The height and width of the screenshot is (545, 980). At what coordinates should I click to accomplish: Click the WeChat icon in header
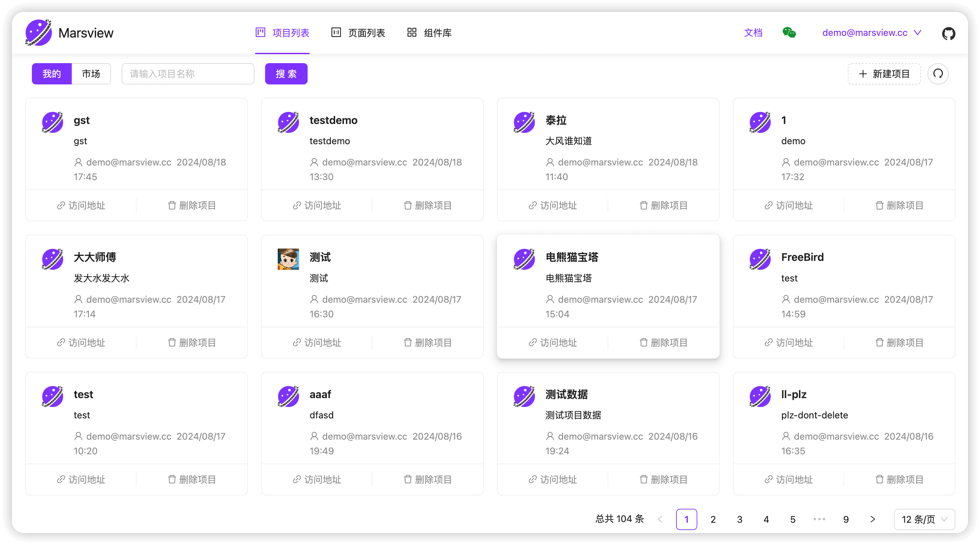tap(789, 33)
